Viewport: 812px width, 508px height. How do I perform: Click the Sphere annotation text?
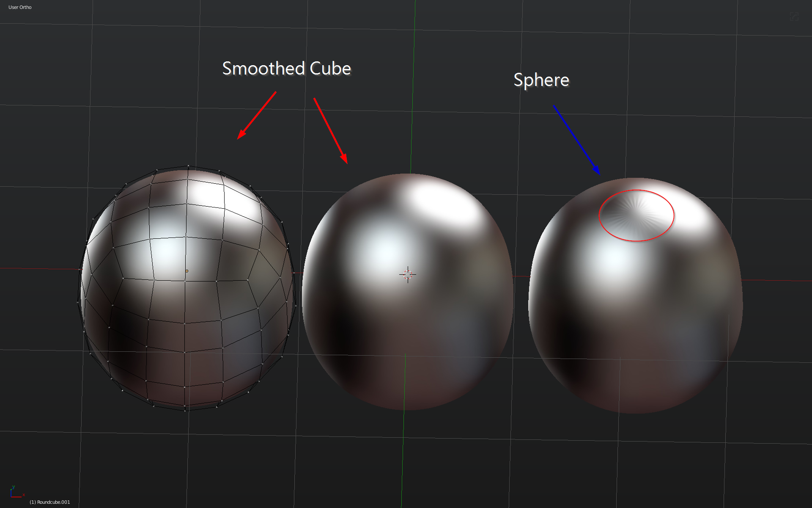click(x=541, y=80)
